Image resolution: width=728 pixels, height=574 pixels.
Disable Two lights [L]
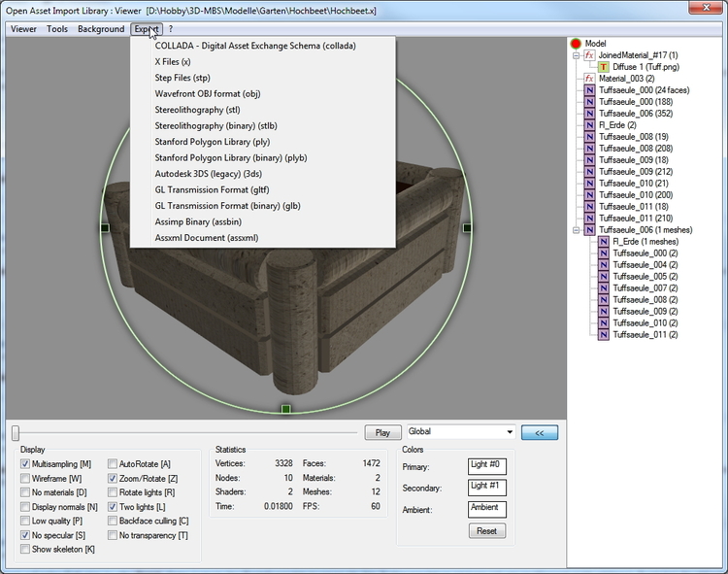point(113,507)
